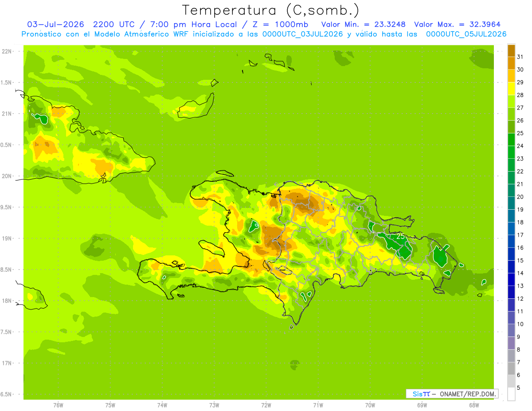This screenshot has width=532, height=411.
Task: Click the "69W" longitude axis label
Action: coord(422,405)
